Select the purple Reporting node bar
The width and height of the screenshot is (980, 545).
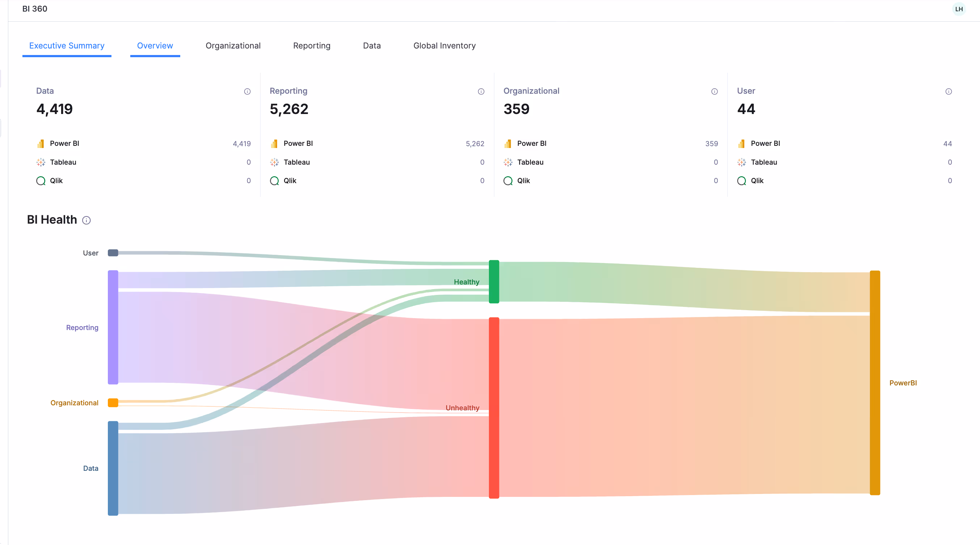click(113, 328)
